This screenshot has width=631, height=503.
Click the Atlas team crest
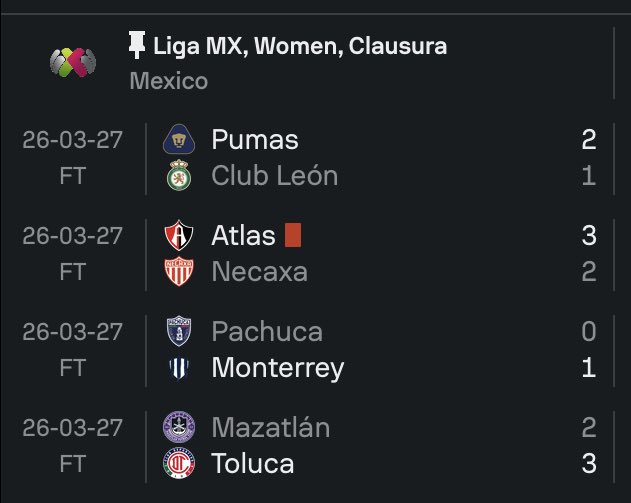[178, 236]
